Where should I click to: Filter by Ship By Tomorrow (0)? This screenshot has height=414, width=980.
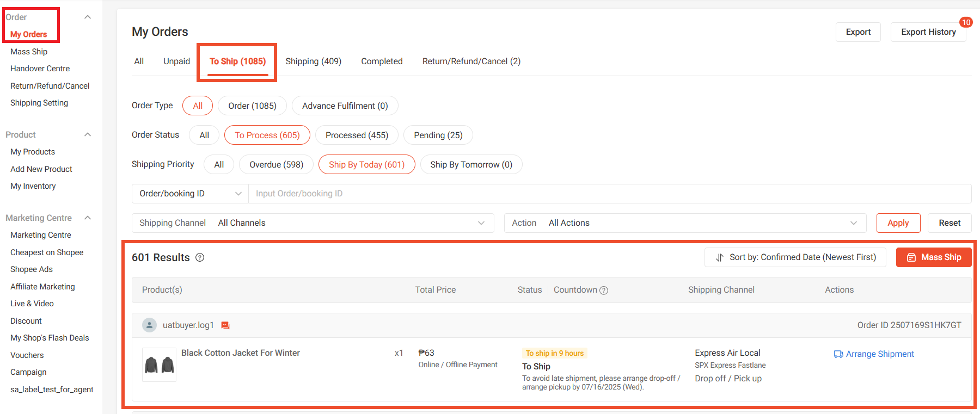[471, 164]
